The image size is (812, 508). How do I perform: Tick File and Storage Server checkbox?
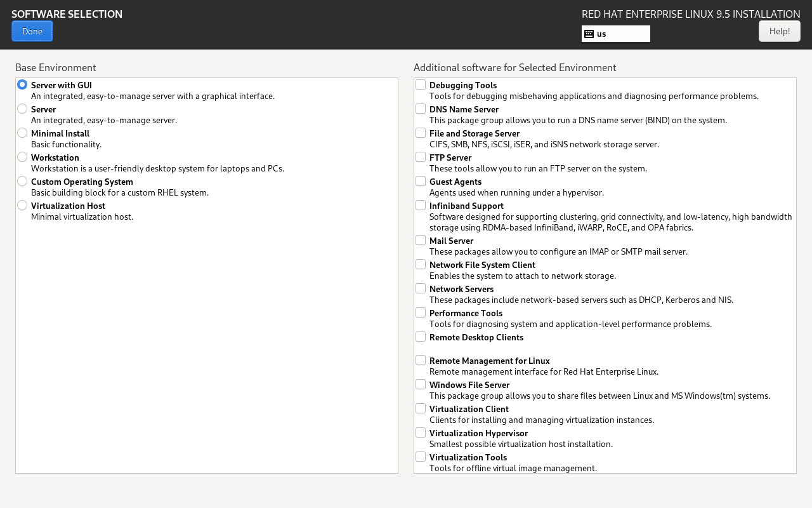[421, 133]
